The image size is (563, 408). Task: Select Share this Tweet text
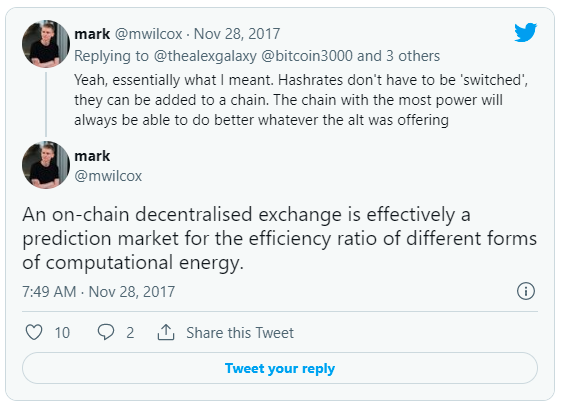[x=240, y=333]
